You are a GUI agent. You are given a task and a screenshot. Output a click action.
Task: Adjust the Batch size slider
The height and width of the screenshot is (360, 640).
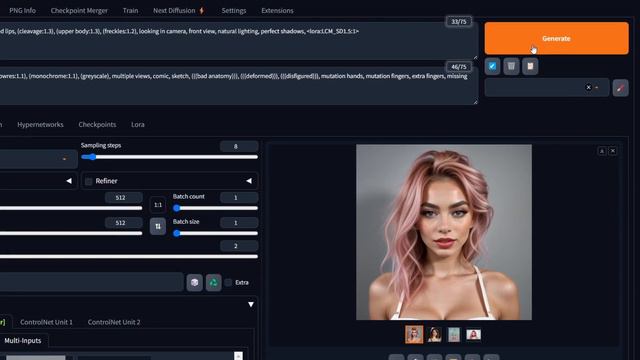pyautogui.click(x=216, y=233)
